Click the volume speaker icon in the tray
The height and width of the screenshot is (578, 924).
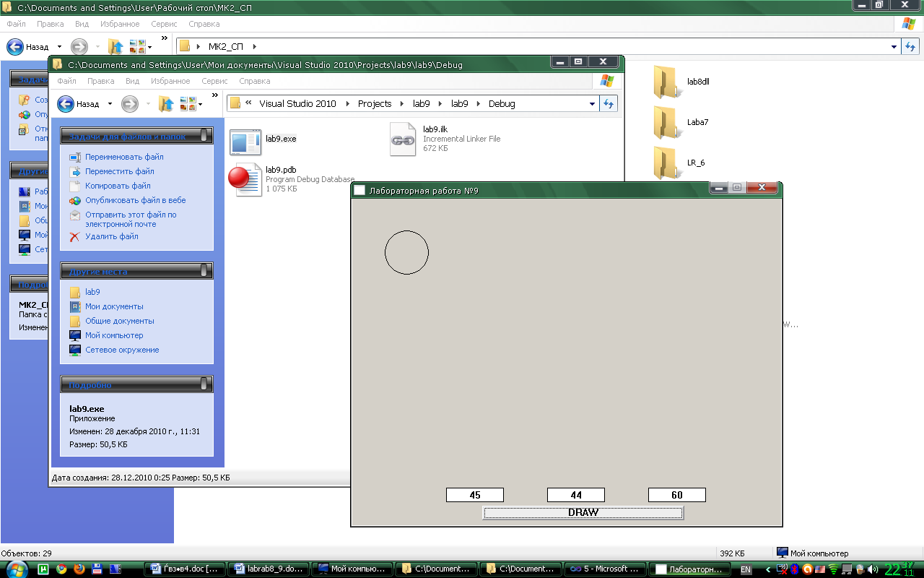click(x=873, y=569)
